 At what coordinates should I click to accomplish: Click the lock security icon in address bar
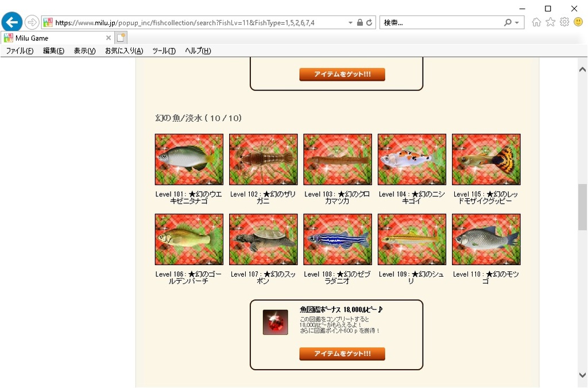coord(360,22)
